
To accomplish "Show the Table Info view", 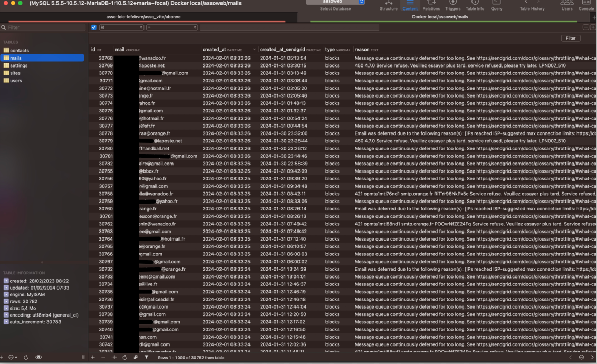I will pos(475,5).
